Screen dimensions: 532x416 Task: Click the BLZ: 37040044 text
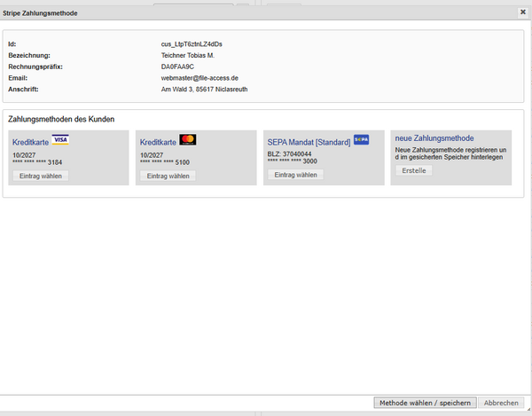pyautogui.click(x=289, y=154)
